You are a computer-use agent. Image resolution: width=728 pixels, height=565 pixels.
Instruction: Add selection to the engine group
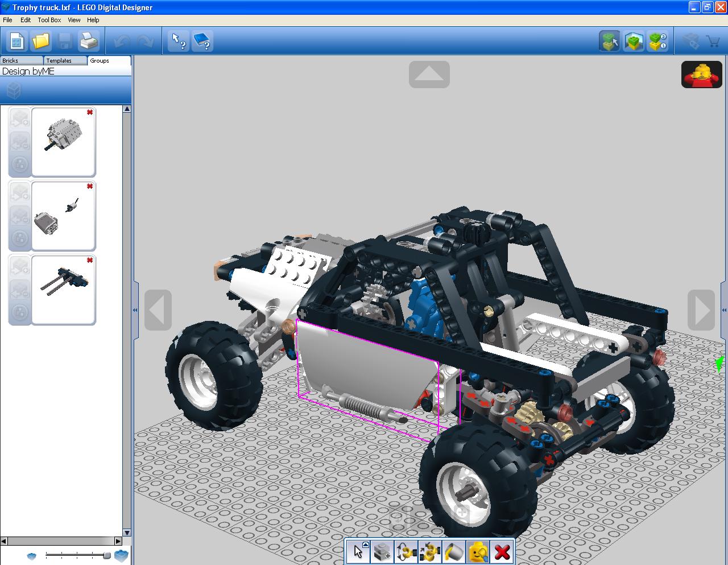tap(20, 119)
